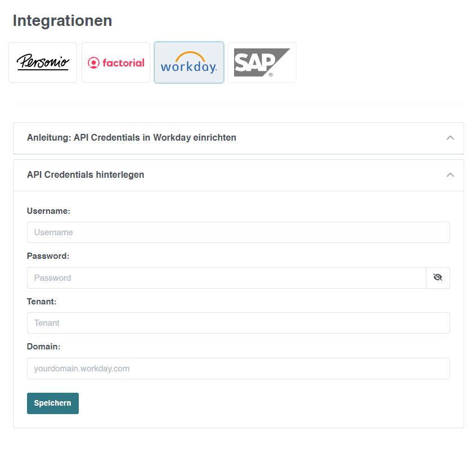Viewport: 476px width, 458px height.
Task: Select the factorial integration logo
Action: tap(116, 62)
